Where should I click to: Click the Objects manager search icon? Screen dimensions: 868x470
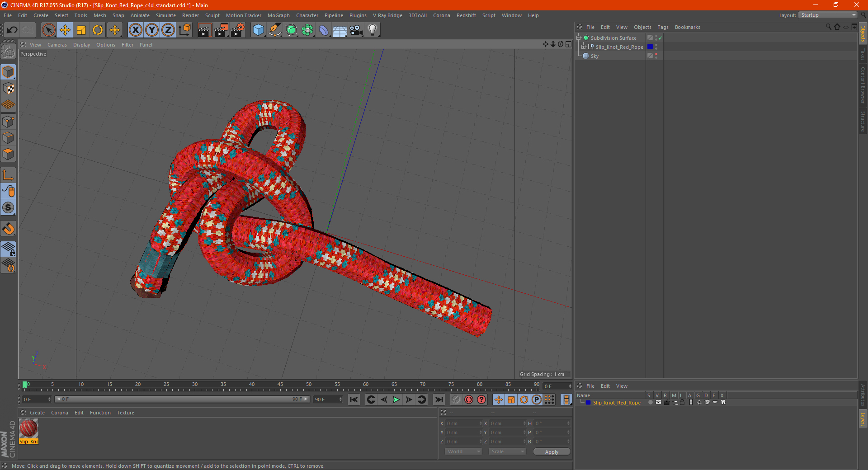click(x=829, y=27)
